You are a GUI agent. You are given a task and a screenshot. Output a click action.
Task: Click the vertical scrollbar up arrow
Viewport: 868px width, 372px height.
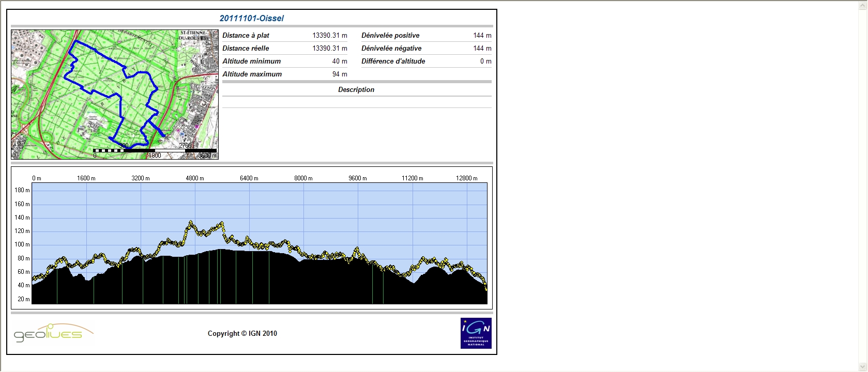862,5
